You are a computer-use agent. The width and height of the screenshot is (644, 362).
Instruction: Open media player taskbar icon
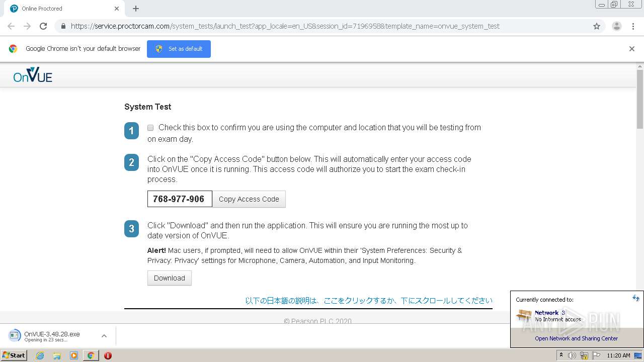(74, 355)
